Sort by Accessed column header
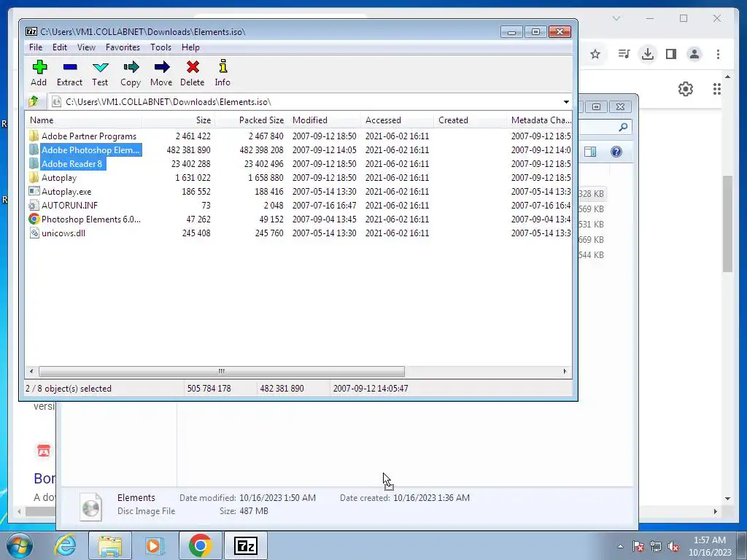747x560 pixels. point(397,120)
